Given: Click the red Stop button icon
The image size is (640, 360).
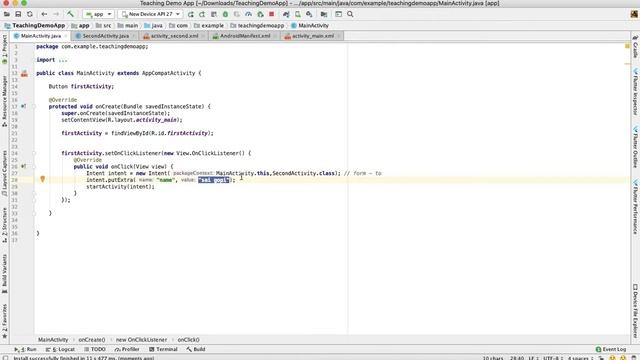Looking at the screenshot, I should (272, 14).
